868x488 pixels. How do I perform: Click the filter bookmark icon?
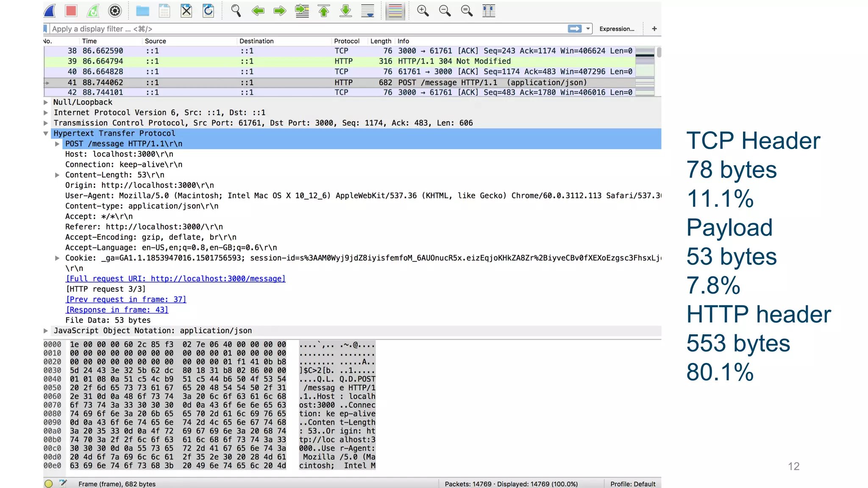45,28
